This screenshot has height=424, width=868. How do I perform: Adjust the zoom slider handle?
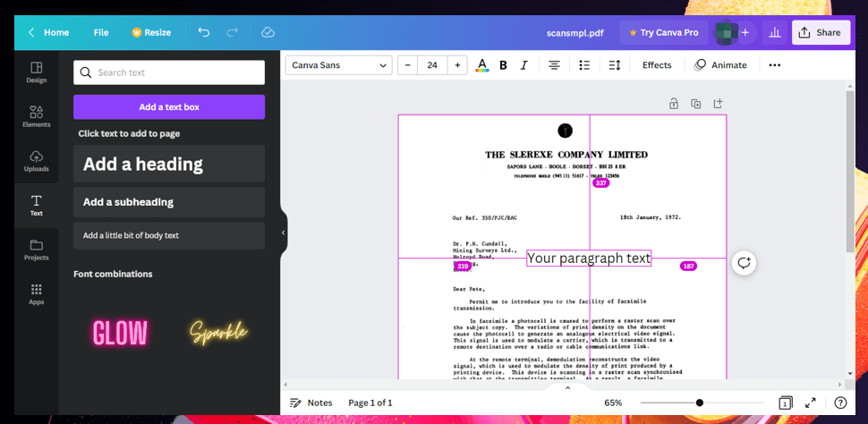coord(700,403)
